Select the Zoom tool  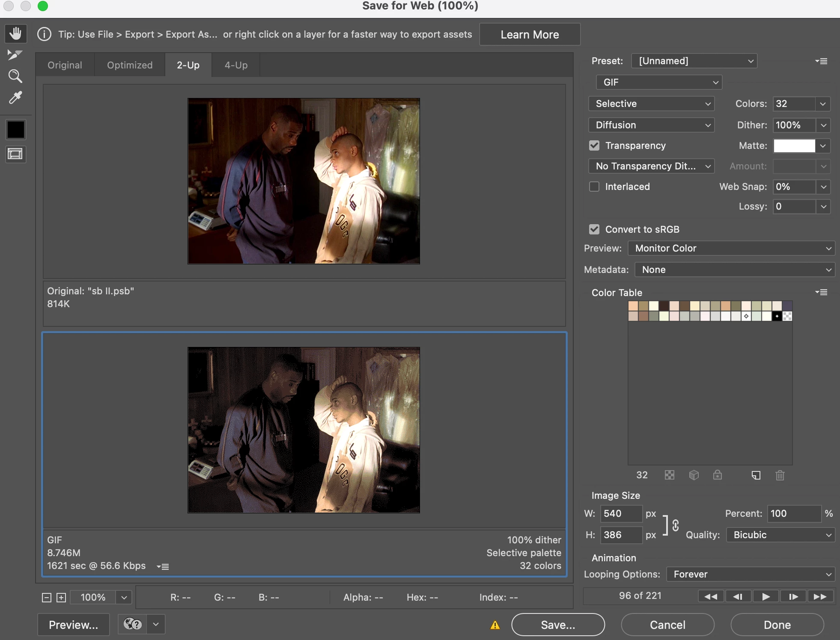click(x=15, y=77)
